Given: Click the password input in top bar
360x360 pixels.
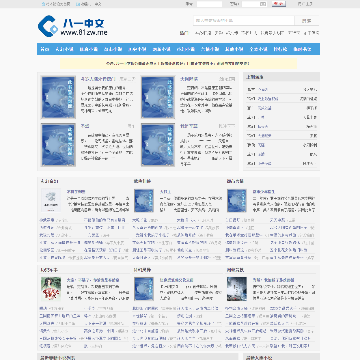Looking at the screenshot, I should [x=254, y=4].
